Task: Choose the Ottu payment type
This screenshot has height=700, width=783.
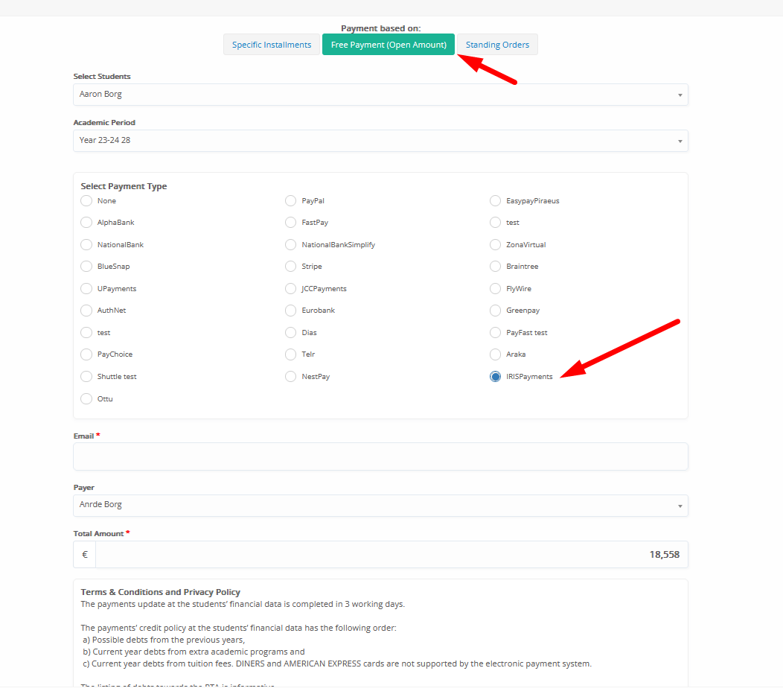Action: click(86, 399)
